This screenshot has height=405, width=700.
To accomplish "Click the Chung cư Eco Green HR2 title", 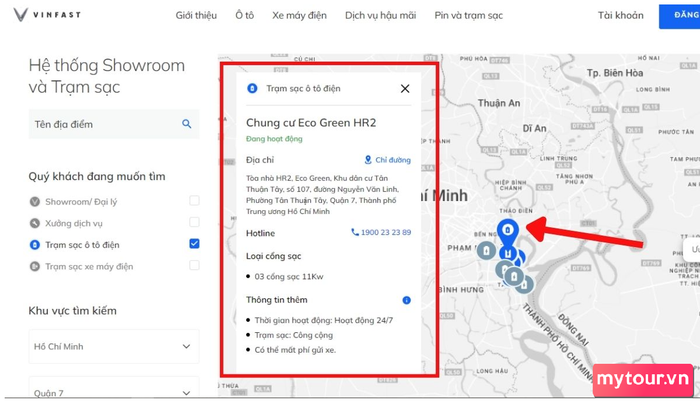I will pyautogui.click(x=311, y=123).
